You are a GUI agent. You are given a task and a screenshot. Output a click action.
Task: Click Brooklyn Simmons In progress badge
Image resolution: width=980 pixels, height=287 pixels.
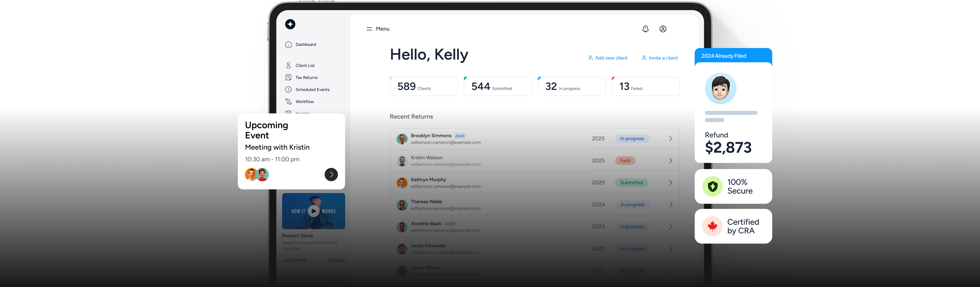(x=632, y=139)
